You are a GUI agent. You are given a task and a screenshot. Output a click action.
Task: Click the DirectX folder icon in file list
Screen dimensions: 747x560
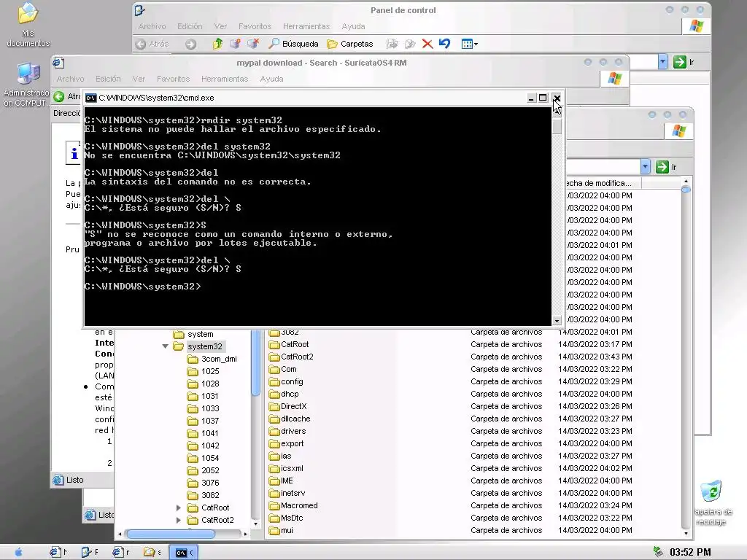coord(274,406)
